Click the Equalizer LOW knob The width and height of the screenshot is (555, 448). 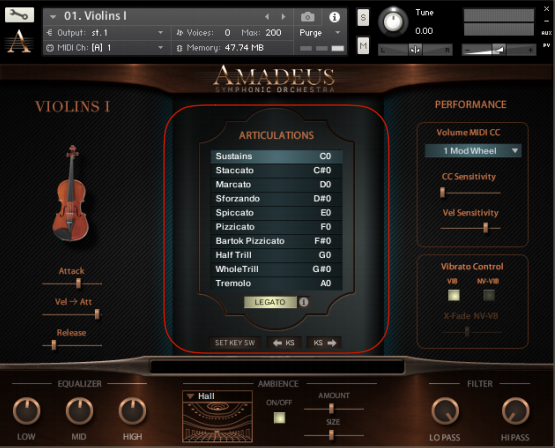click(x=27, y=411)
